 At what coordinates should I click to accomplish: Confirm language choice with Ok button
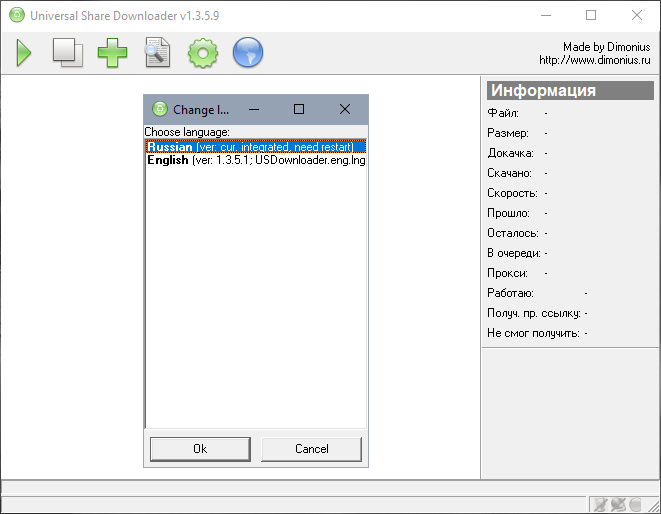tap(200, 449)
